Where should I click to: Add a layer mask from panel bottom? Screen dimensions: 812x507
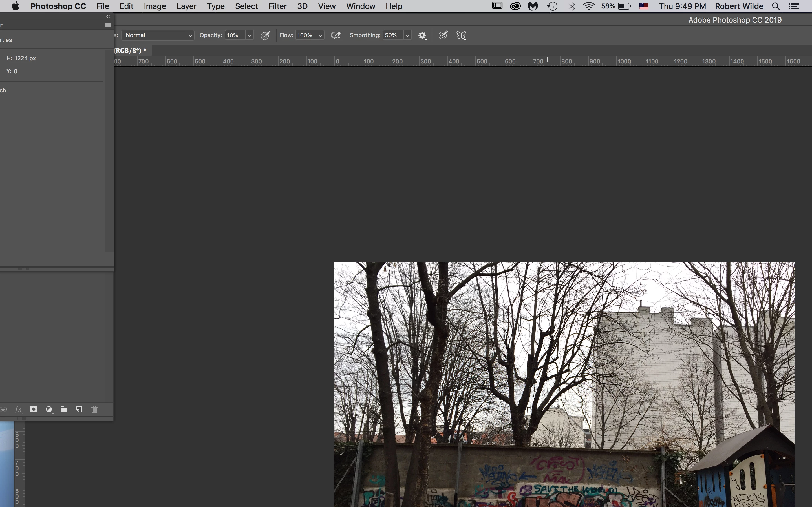click(x=34, y=409)
